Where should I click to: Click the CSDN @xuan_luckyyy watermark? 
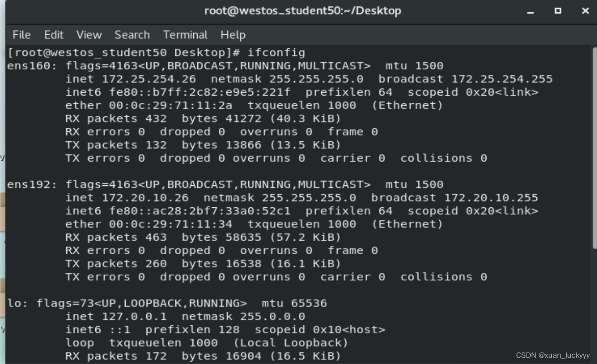tap(553, 355)
